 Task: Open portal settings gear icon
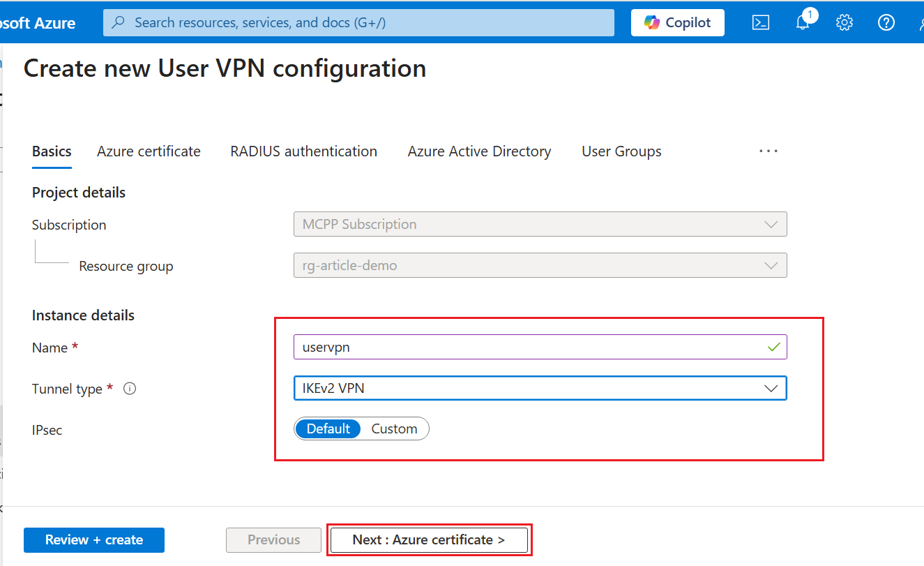pyautogui.click(x=845, y=23)
